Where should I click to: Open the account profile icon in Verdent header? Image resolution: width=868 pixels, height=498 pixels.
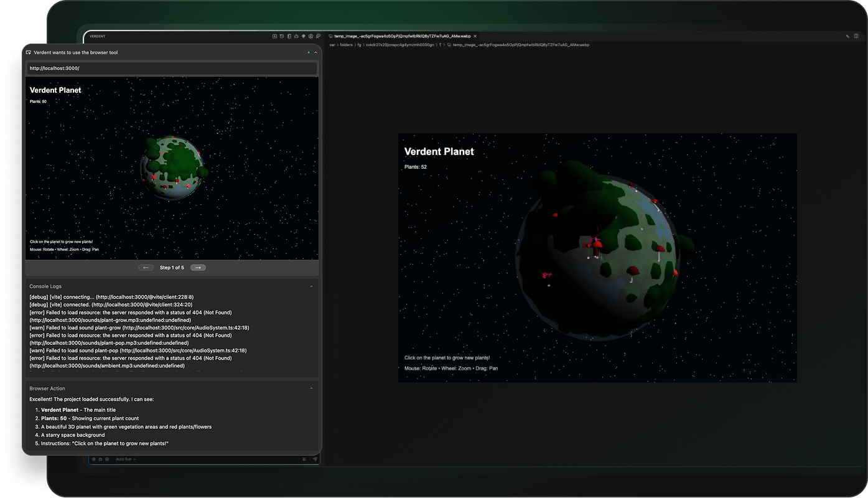(x=310, y=36)
